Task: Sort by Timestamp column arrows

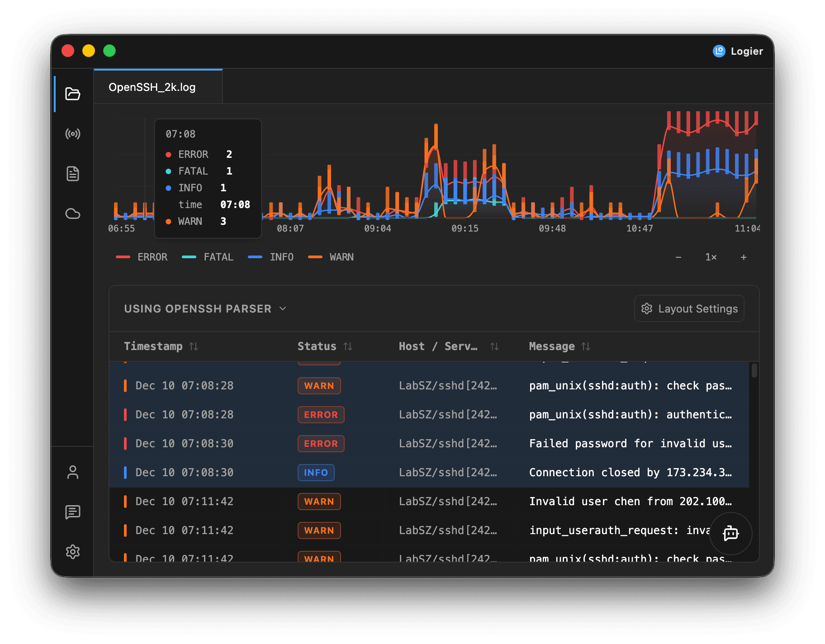Action: point(194,346)
